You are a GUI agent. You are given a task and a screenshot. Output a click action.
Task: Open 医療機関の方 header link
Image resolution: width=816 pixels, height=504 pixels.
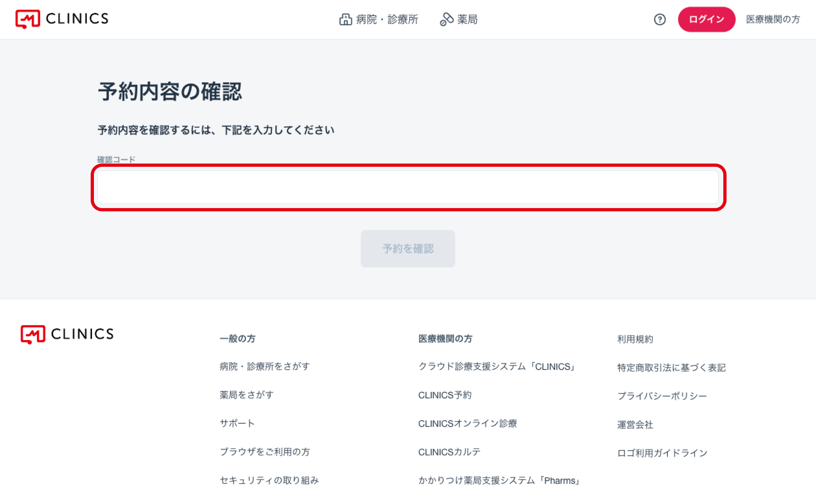pyautogui.click(x=773, y=19)
